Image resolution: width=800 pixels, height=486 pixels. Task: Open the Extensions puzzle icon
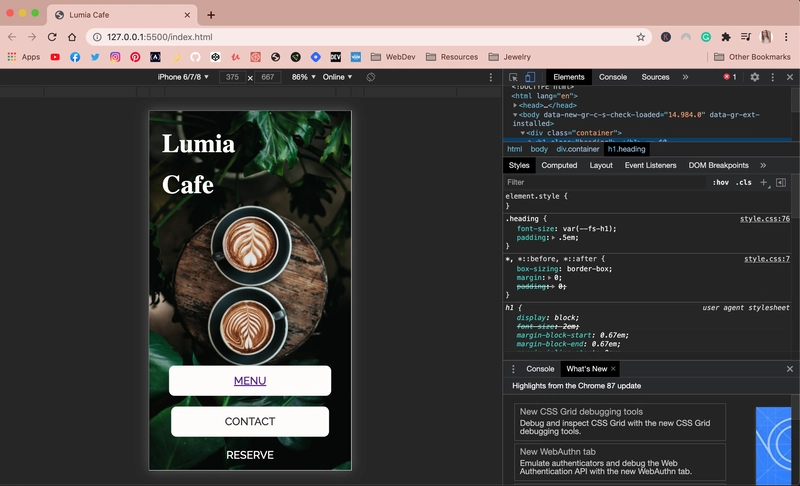(x=726, y=37)
